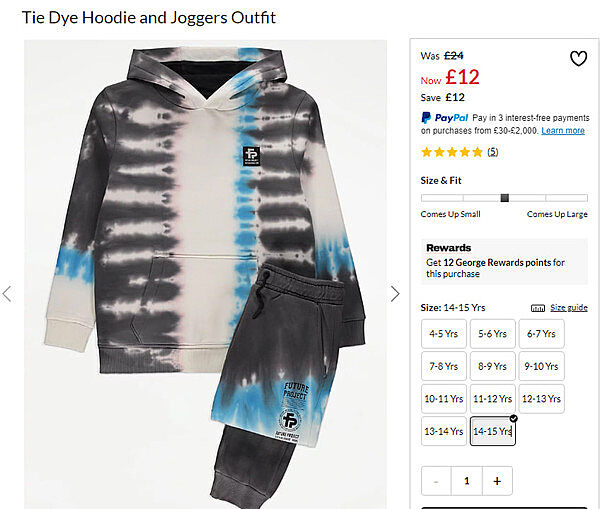Increase quantity with plus button
Screen dimensions: 600x509
[497, 481]
